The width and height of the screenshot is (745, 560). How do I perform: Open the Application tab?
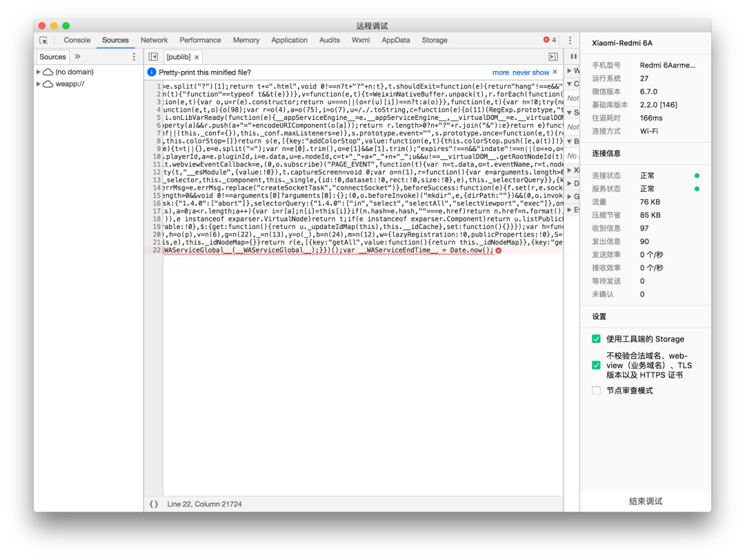click(289, 41)
